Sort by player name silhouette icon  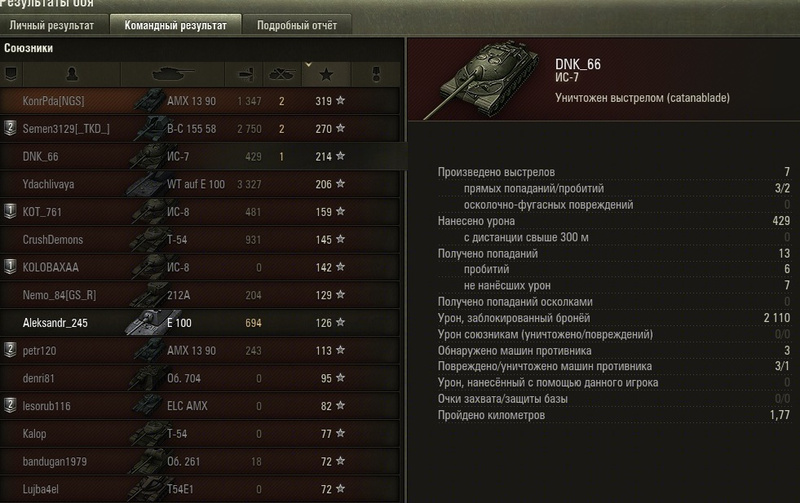click(72, 74)
